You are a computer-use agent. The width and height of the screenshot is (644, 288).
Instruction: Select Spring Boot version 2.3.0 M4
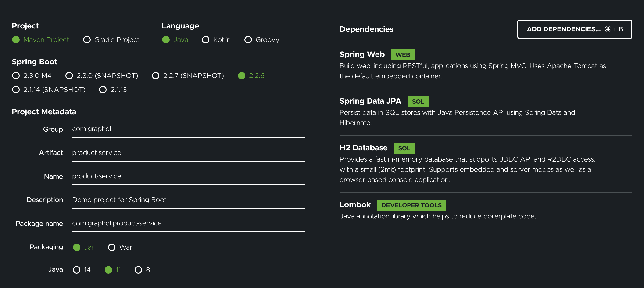pyautogui.click(x=32, y=76)
